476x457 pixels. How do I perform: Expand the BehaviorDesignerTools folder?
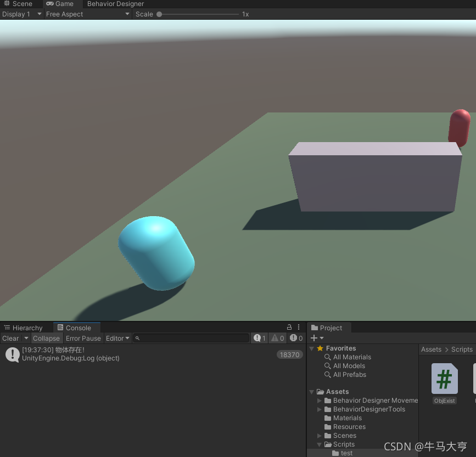pyautogui.click(x=320, y=409)
